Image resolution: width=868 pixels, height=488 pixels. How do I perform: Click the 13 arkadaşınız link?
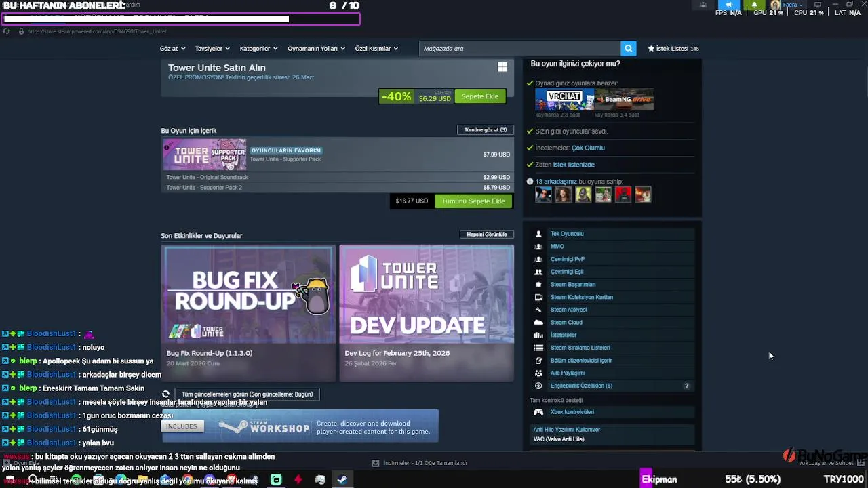556,182
